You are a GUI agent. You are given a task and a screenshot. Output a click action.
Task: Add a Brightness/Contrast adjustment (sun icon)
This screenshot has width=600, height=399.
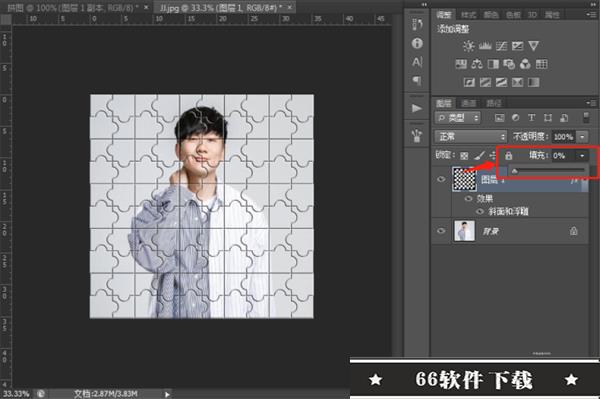coord(468,46)
